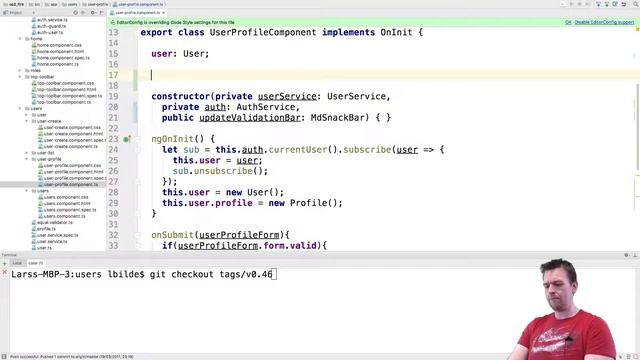The height and width of the screenshot is (360, 640).
Task: Open user-profile.component.html file
Action: pos(71,172)
